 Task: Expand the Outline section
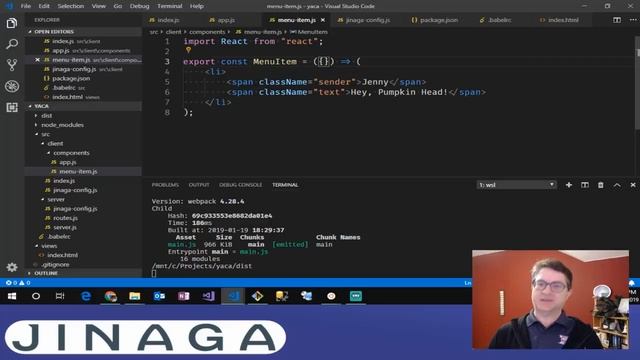pos(83,273)
